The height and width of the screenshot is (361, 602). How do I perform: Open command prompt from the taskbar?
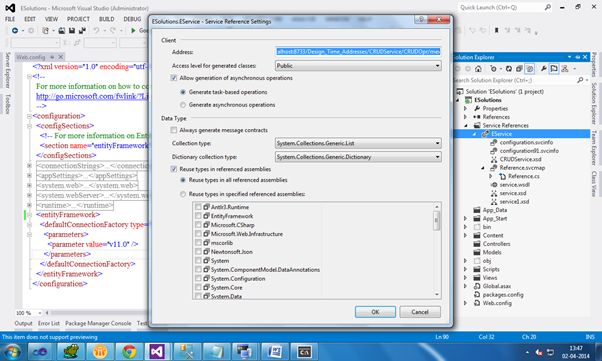304,351
